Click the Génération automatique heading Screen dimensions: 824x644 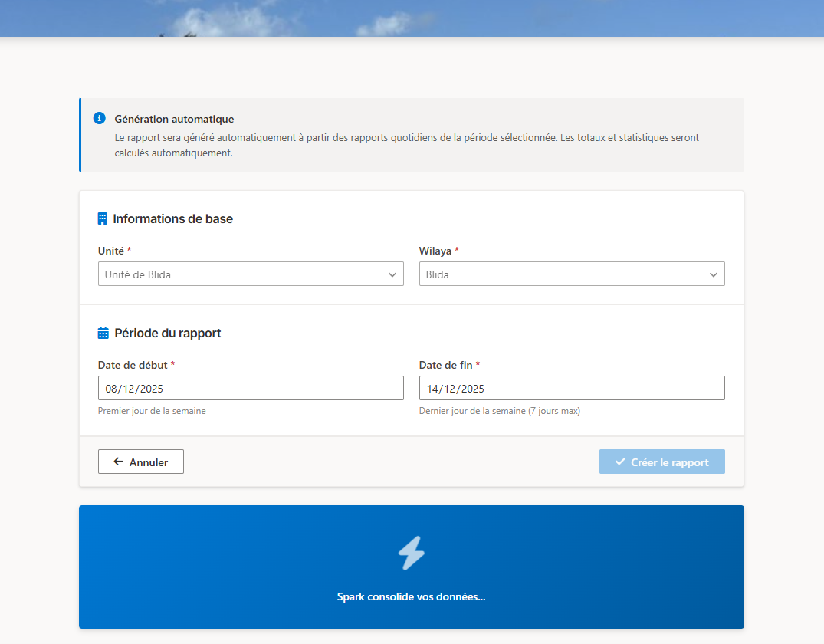(174, 119)
